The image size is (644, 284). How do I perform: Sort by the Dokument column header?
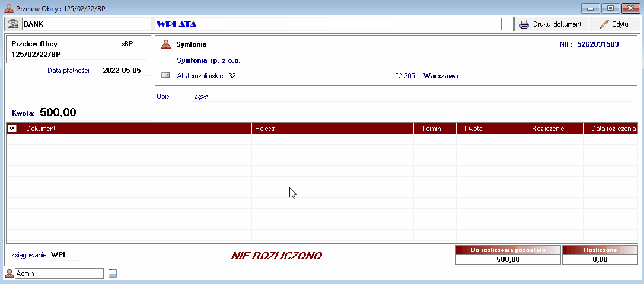135,129
